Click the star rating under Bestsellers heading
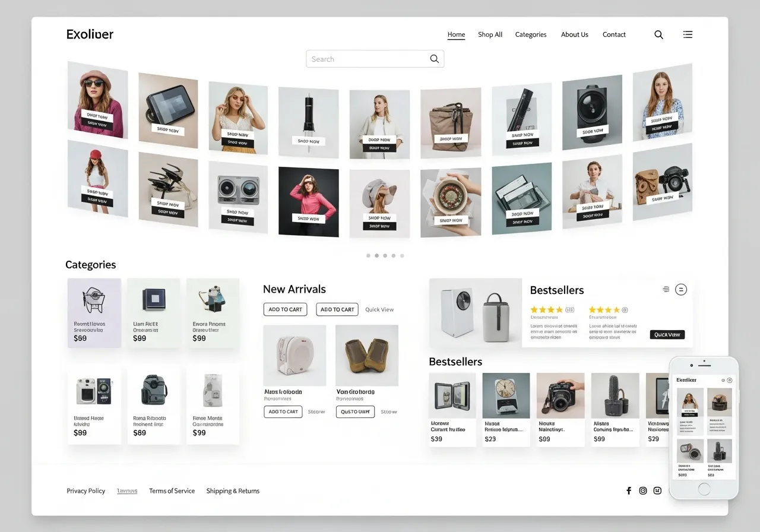 click(547, 309)
